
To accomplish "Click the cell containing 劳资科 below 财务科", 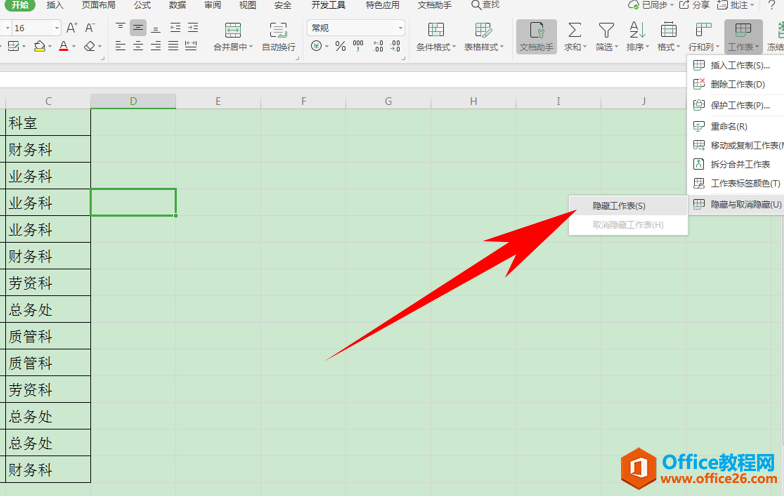I will (x=48, y=283).
